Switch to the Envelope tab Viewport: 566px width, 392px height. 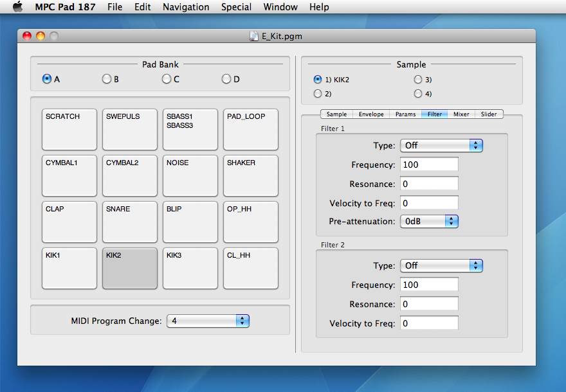click(371, 114)
